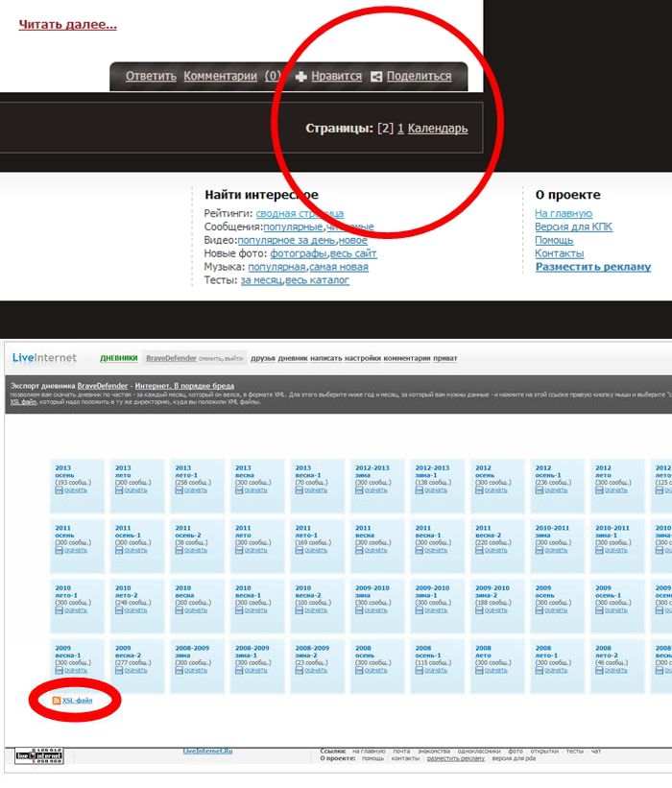Screen dimensions: 672x788
Task: Go to page 1 in Страницы
Action: coord(400,129)
